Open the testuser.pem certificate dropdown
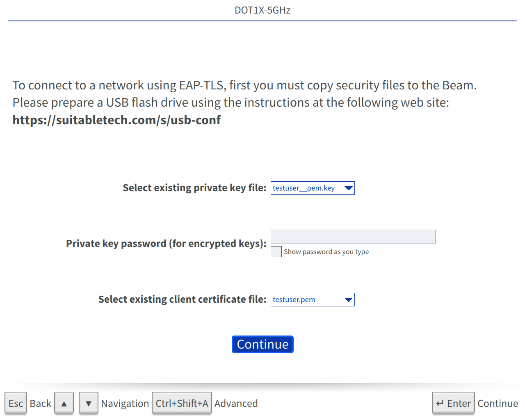The image size is (525, 420). [x=313, y=300]
